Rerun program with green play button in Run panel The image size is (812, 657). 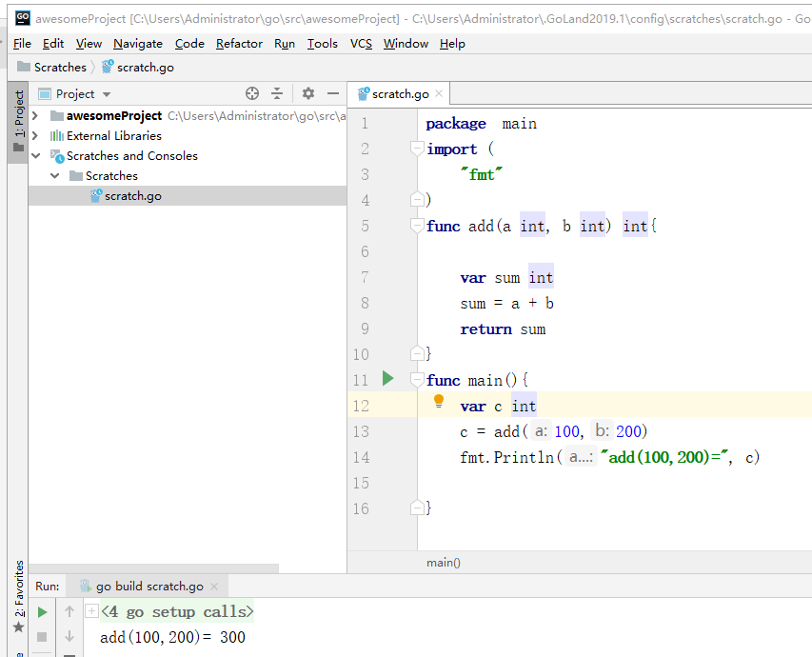tap(43, 612)
